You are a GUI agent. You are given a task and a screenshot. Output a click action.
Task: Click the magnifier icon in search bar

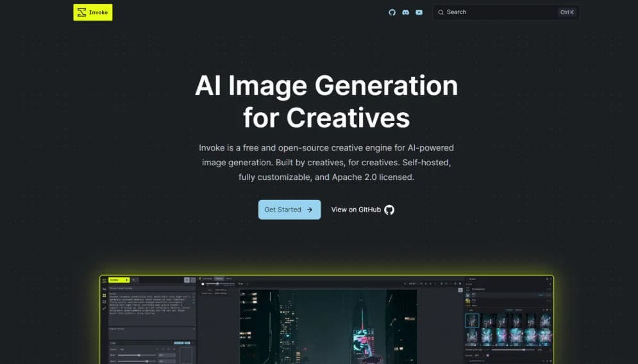(441, 12)
